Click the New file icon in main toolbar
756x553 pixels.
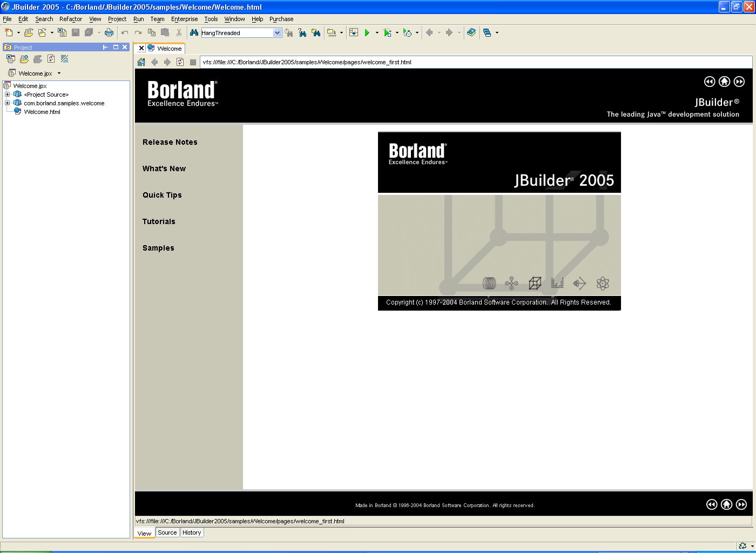9,32
